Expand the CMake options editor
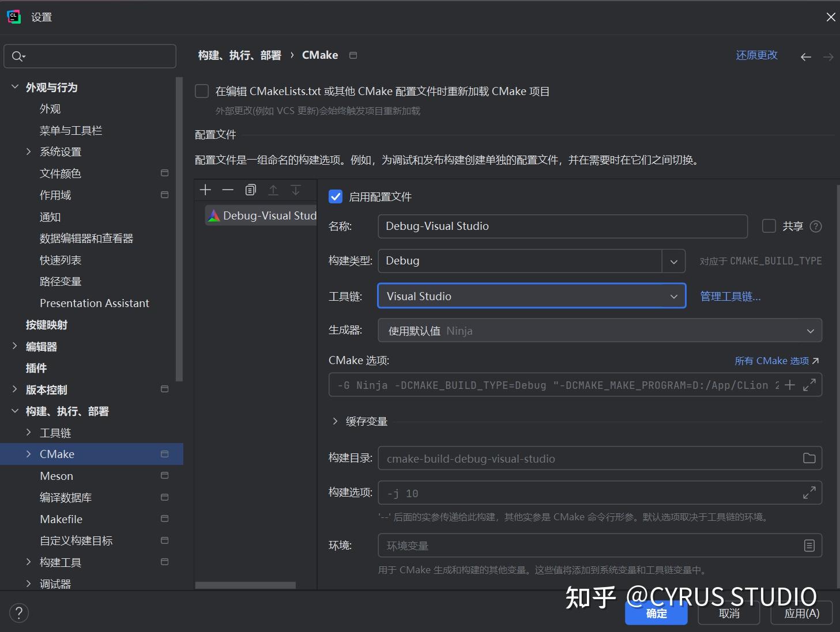 point(810,384)
